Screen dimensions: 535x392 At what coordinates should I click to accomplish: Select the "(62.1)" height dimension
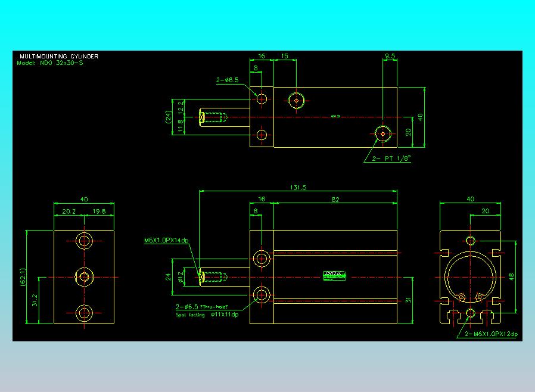coord(23,276)
